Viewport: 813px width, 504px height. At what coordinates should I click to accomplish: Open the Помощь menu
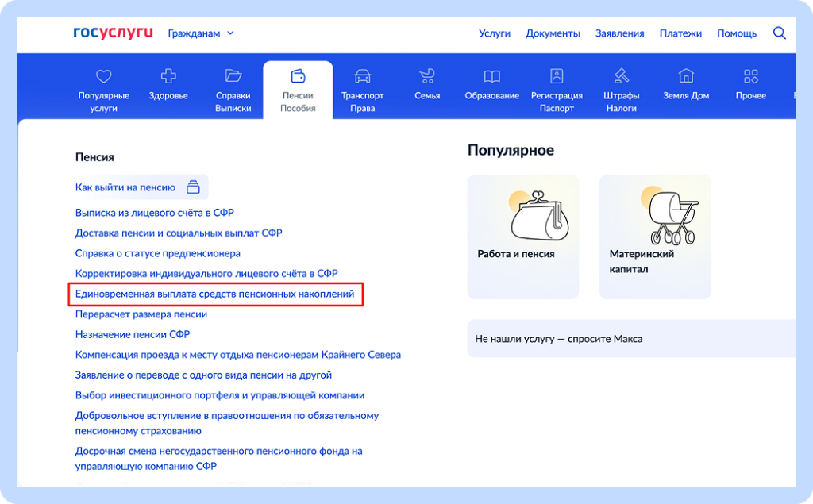tap(737, 33)
